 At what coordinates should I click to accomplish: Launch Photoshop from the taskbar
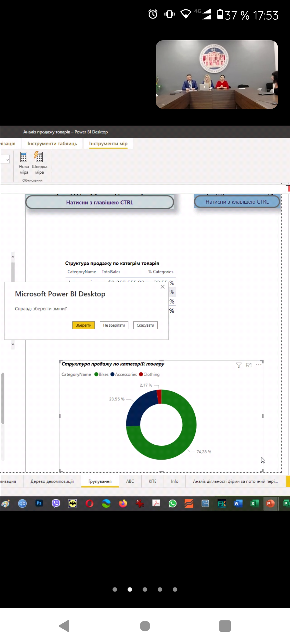pos(39,503)
